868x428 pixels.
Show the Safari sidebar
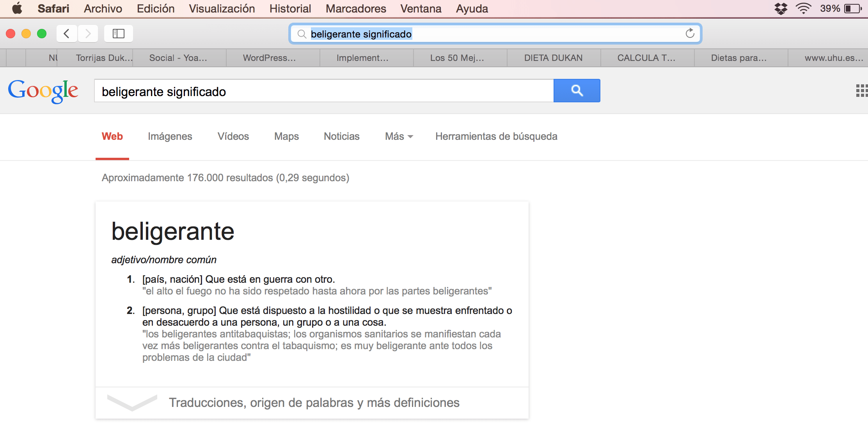[x=119, y=34]
